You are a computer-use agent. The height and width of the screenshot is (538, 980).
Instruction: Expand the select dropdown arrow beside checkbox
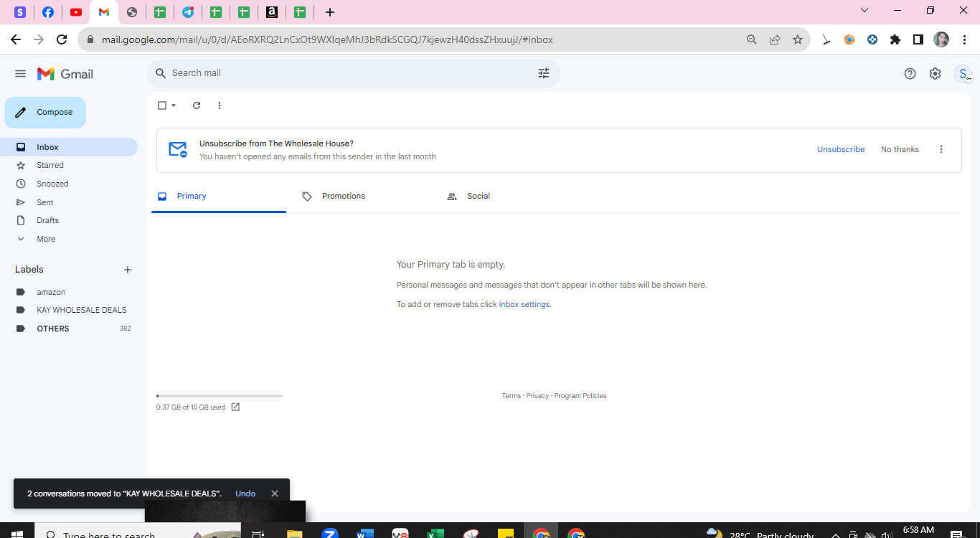(x=174, y=105)
